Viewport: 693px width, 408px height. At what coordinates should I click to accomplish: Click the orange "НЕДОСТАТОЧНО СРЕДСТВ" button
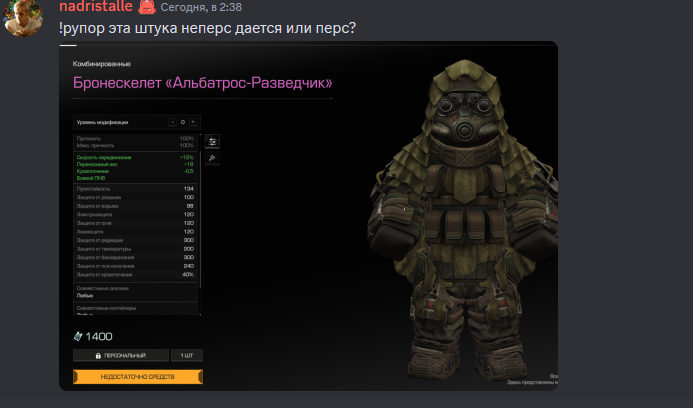pos(137,377)
